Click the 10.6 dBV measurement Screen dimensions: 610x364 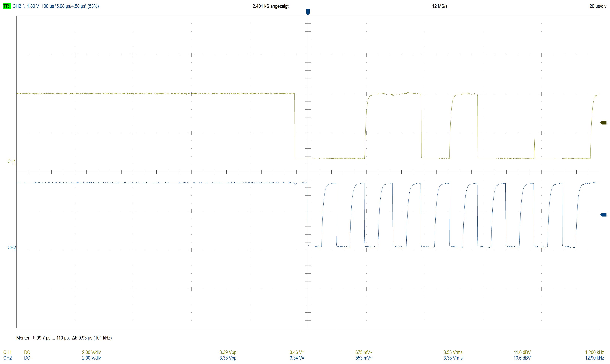(522, 358)
